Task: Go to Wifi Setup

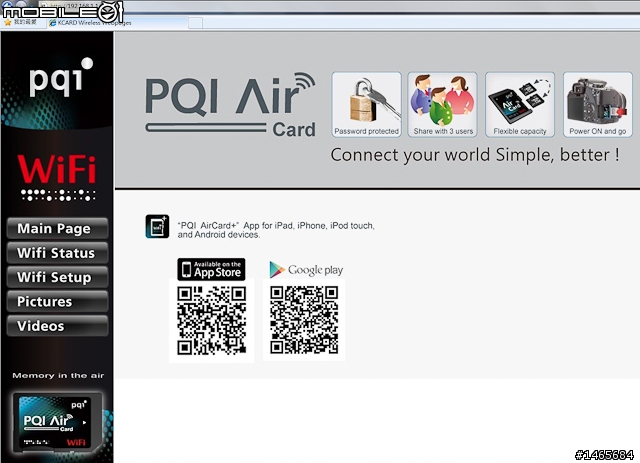Action: pyautogui.click(x=58, y=277)
